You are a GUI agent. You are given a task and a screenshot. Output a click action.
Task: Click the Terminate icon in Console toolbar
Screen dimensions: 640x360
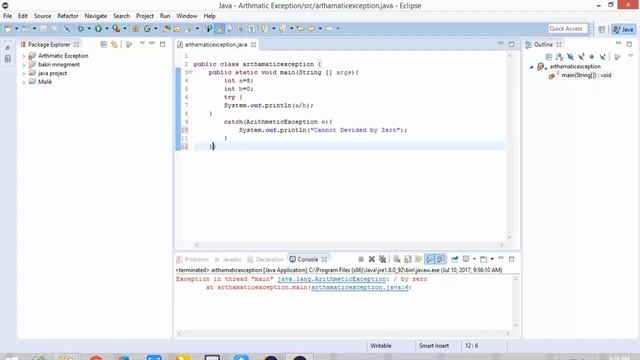[x=361, y=259]
